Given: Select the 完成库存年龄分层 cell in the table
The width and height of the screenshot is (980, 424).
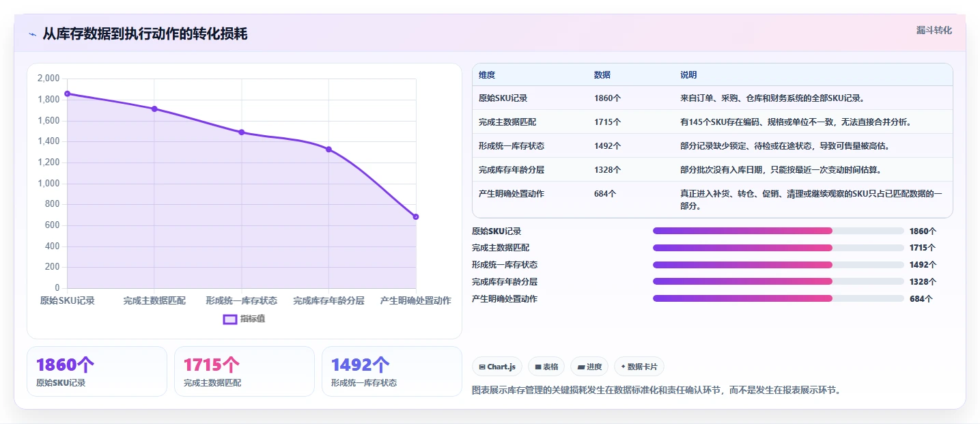Looking at the screenshot, I should [x=512, y=169].
